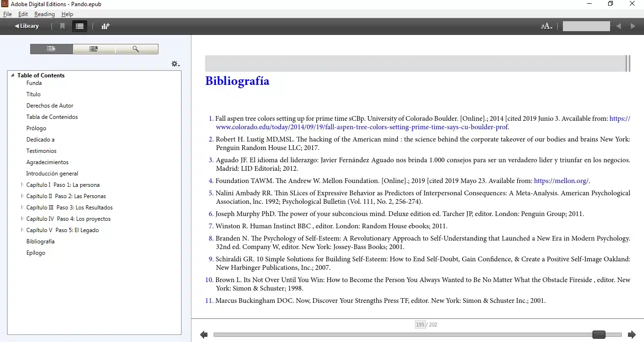Screen dimensions: 644x342
Task: Open the panel options gear menu
Action: click(x=175, y=64)
